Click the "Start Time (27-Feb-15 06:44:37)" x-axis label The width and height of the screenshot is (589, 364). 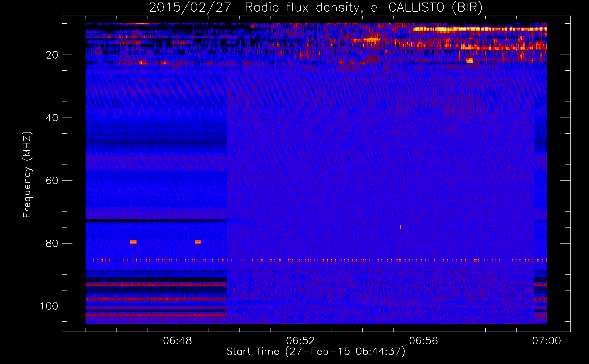[316, 352]
